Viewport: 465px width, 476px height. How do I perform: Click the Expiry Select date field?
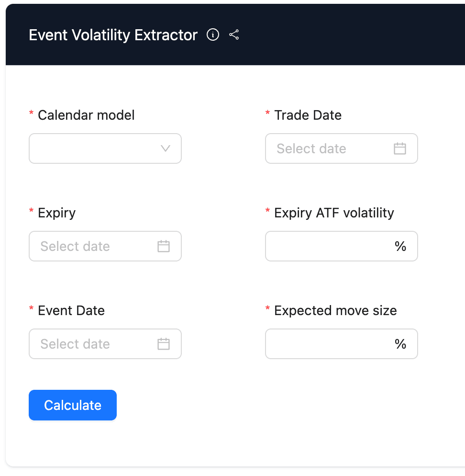coord(91,246)
